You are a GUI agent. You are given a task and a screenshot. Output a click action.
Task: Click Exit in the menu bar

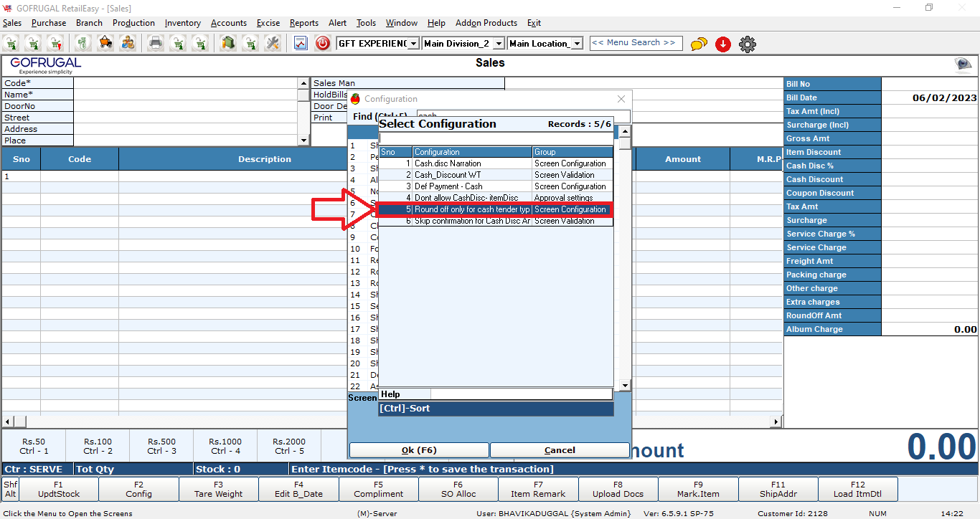coord(534,23)
